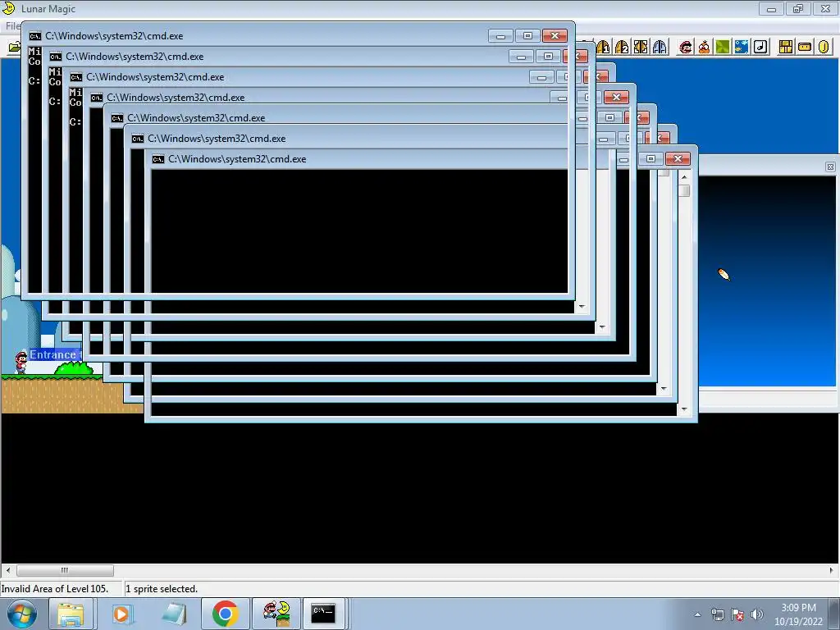Open Windows Explorer from the taskbar
840x630 pixels.
point(71,614)
